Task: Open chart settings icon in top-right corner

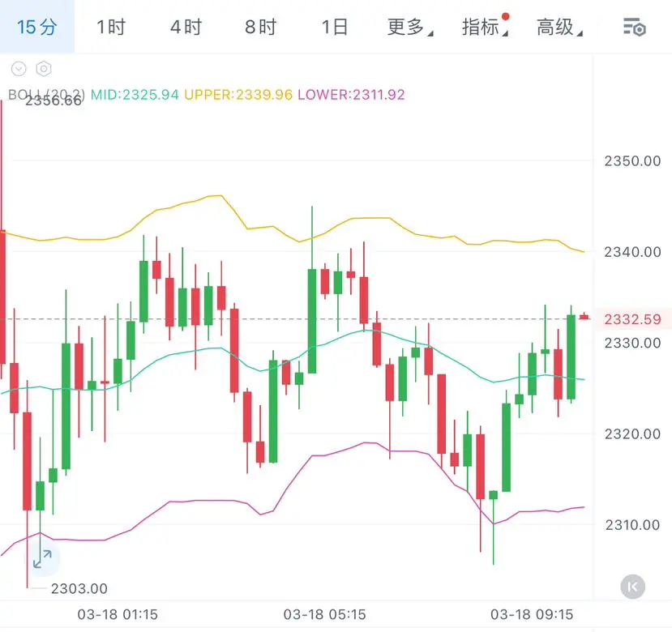Action: [634, 28]
